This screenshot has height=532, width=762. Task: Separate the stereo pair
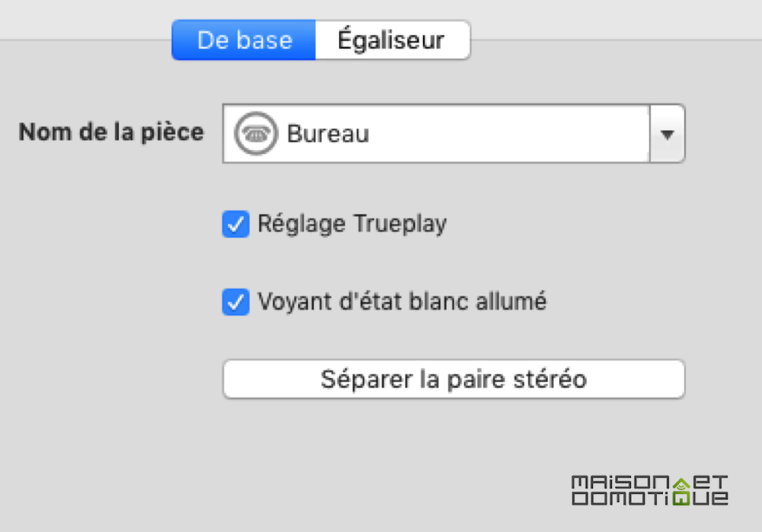[x=454, y=380]
